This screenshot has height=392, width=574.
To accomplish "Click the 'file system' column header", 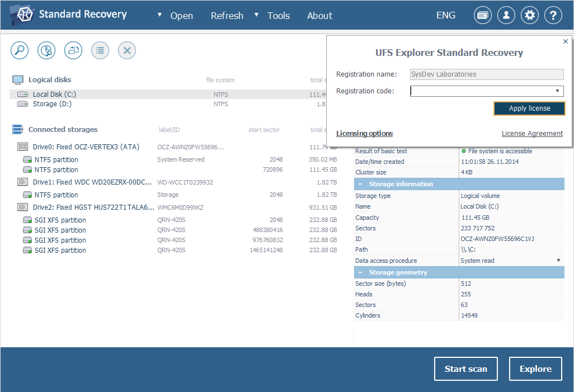I will (220, 80).
